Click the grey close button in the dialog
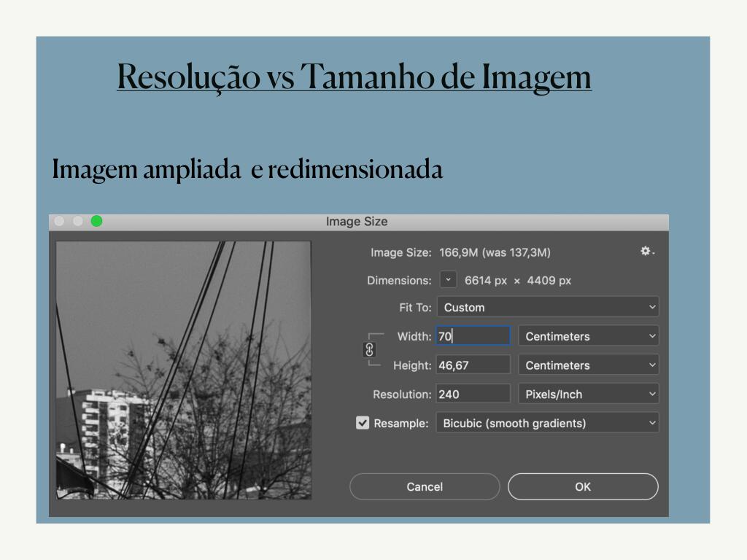Viewport: 747px width, 560px height. click(x=60, y=221)
